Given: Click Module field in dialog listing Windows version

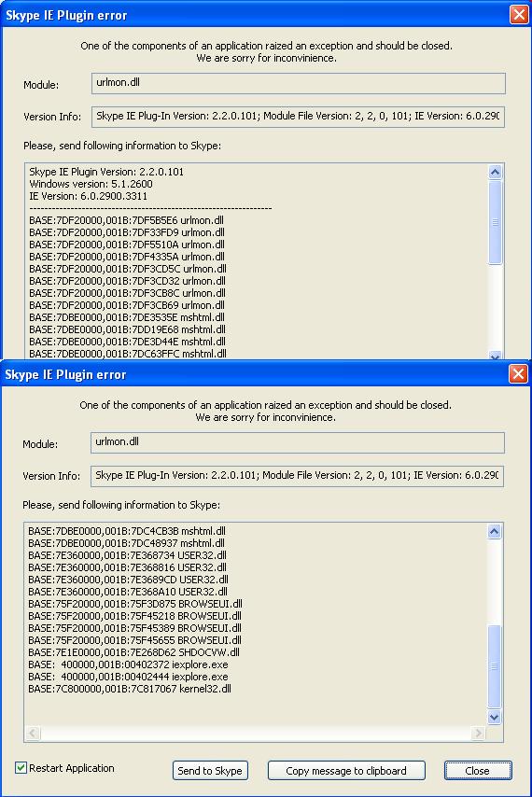Looking at the screenshot, I should click(x=299, y=83).
